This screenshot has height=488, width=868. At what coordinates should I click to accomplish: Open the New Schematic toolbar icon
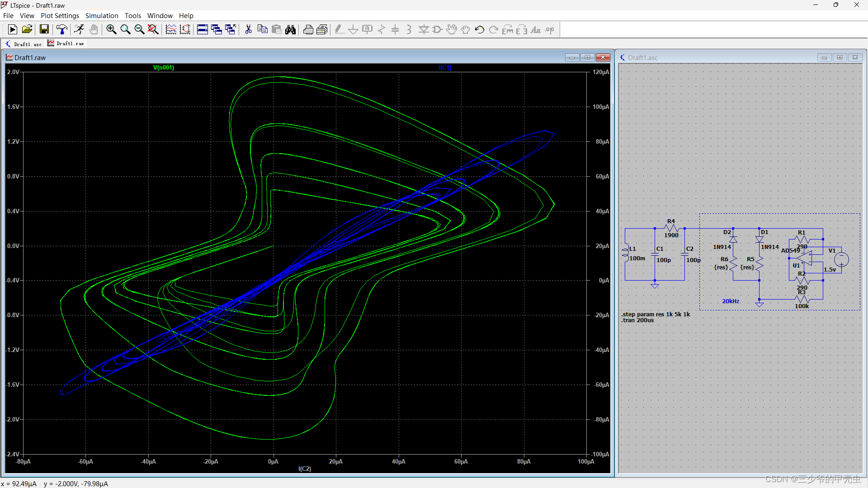pos(13,30)
